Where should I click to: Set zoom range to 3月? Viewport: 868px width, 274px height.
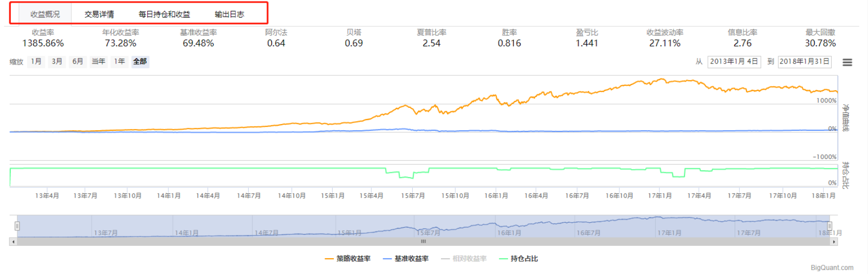tap(57, 62)
